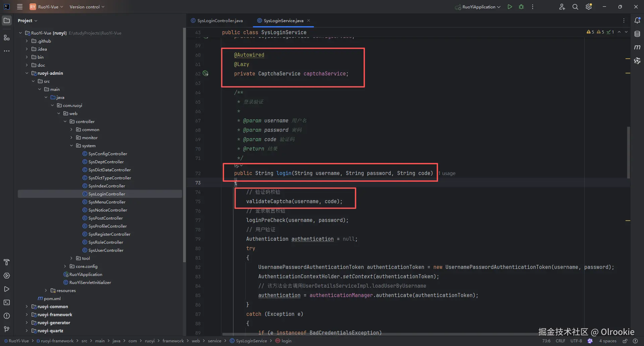Start debugging with the bug icon
Screen dimensions: 644x346
click(521, 7)
